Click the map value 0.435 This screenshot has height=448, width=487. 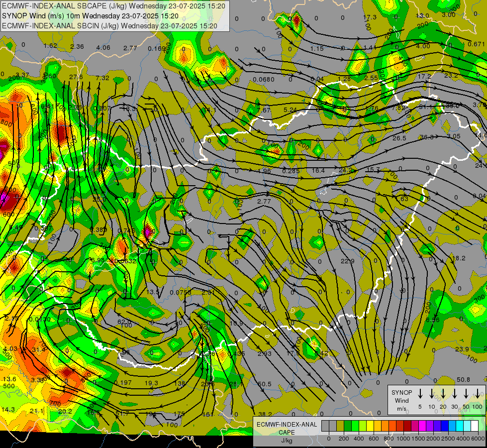(236, 353)
